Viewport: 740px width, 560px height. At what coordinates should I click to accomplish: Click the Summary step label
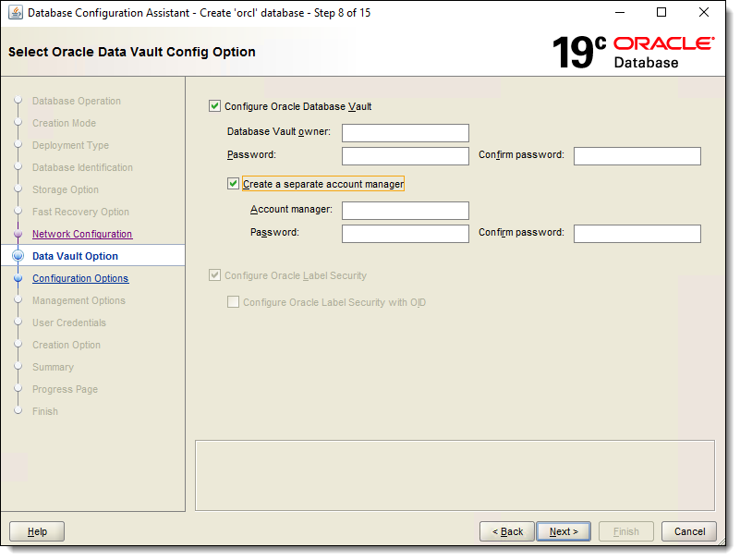click(53, 367)
